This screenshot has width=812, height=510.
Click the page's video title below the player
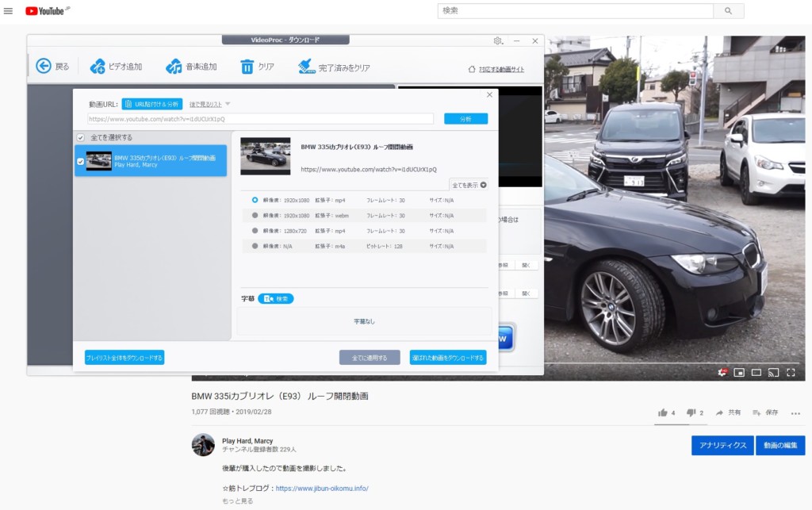[280, 396]
